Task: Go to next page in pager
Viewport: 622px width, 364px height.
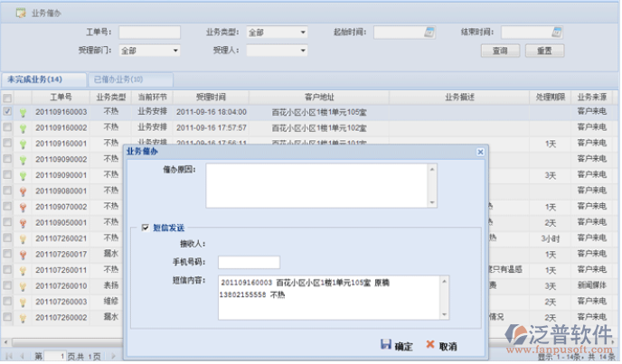Action: (x=113, y=357)
